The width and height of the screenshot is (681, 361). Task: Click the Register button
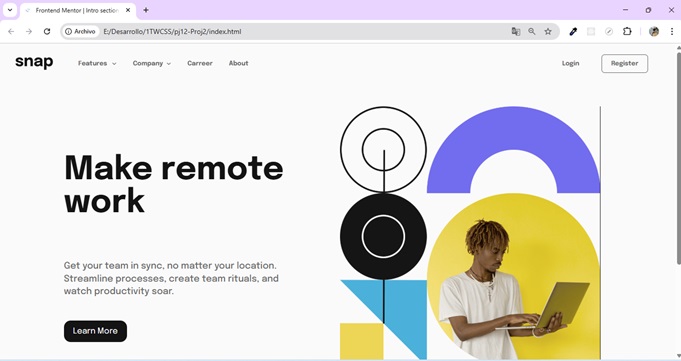click(625, 63)
